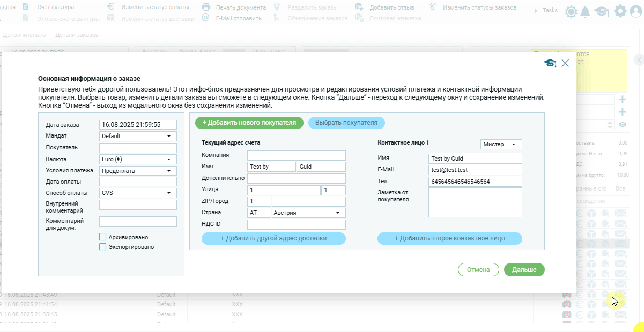
Task: Open the Условия платежа dropdown
Action: [x=138, y=171]
